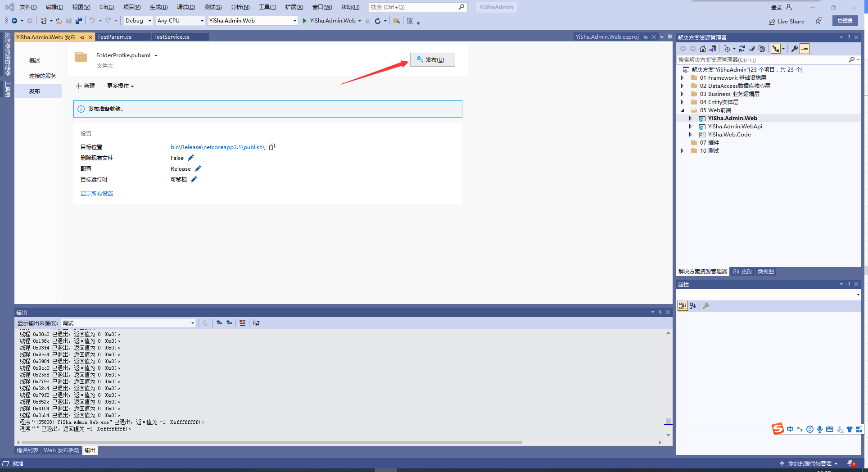Click the Undo toolbar icon
Screen dimensions: 868x472
(92, 21)
